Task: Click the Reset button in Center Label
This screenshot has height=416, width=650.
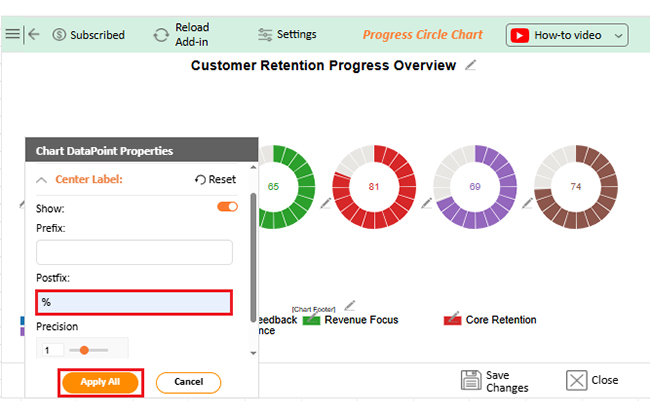Action: [x=215, y=180]
